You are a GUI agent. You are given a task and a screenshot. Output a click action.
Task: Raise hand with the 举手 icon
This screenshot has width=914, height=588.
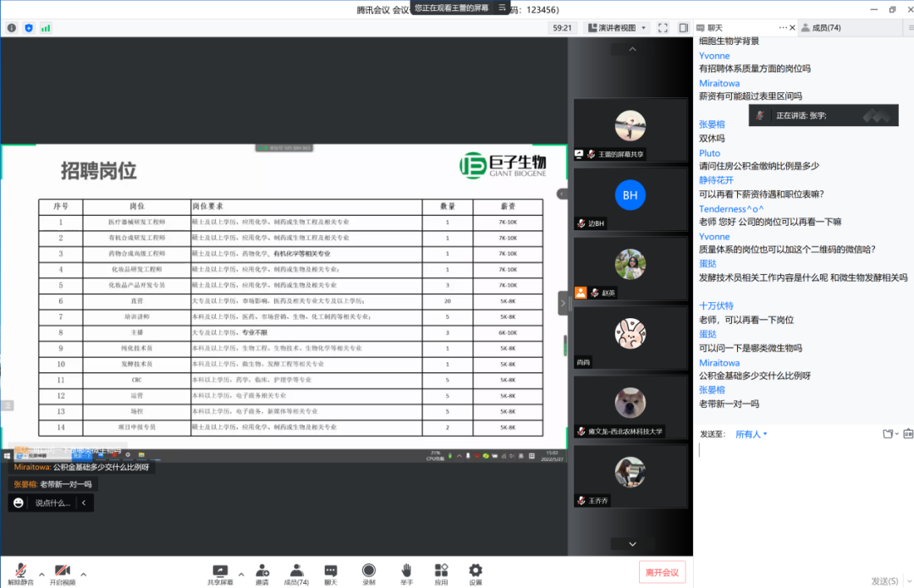click(x=406, y=573)
